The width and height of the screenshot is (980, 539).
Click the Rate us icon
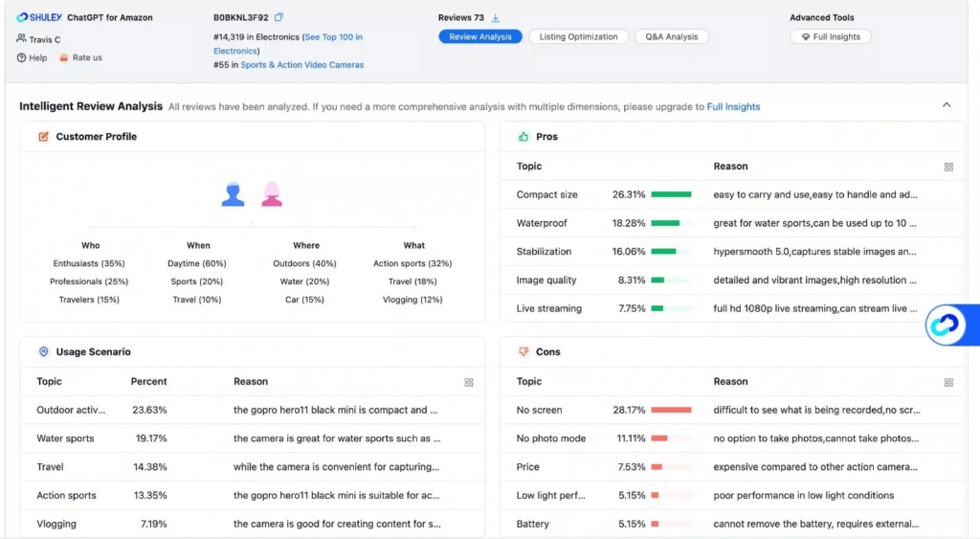tap(64, 57)
